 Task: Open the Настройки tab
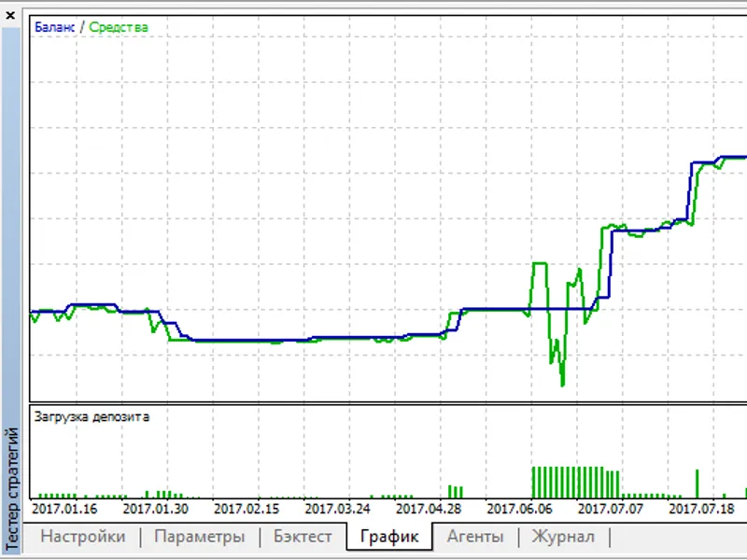[83, 537]
